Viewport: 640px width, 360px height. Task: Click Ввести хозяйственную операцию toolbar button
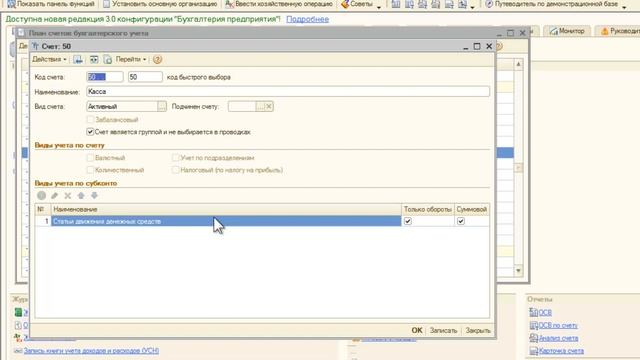279,4
